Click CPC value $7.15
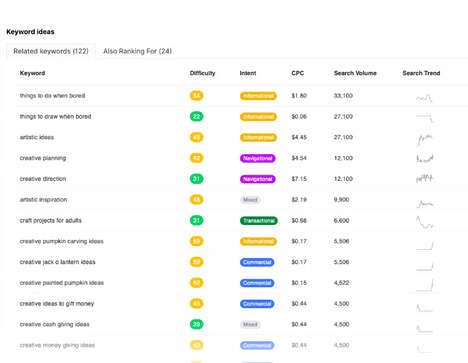 point(299,179)
